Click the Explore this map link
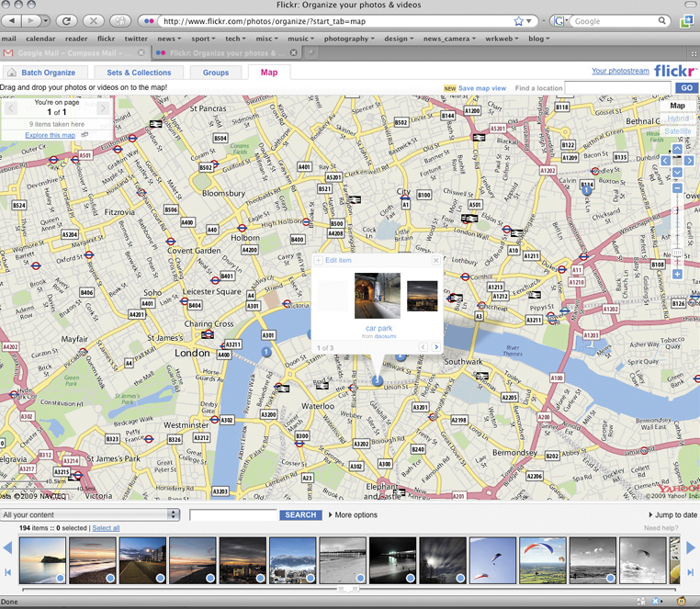 point(50,135)
